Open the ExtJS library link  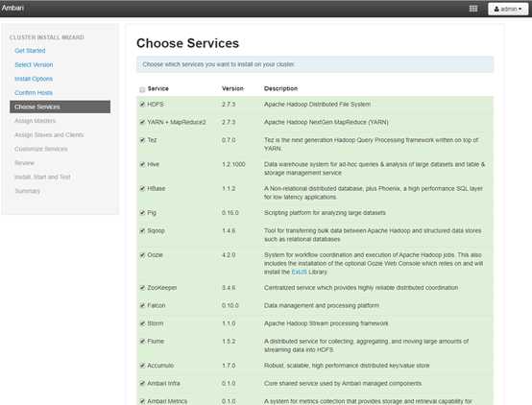coord(299,272)
